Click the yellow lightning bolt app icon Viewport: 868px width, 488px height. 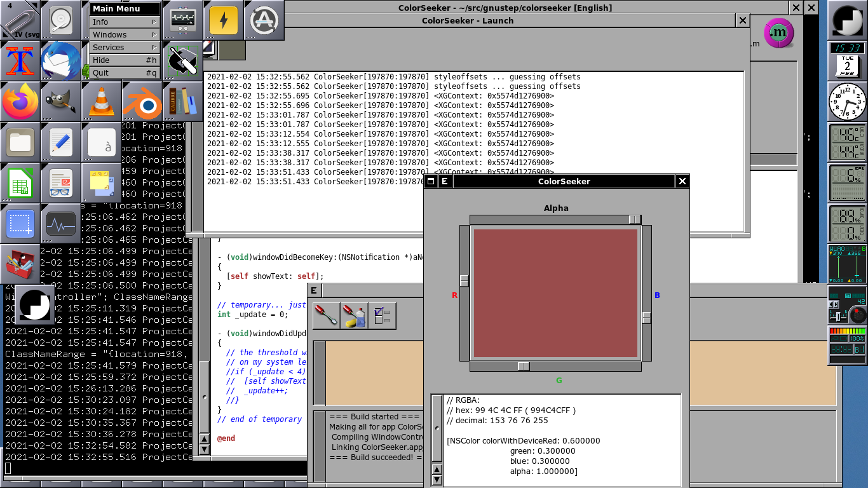(224, 20)
